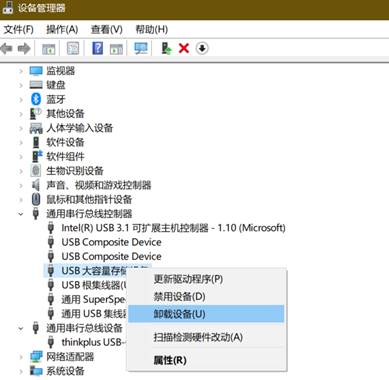Select the thinkplus USB device
The width and height of the screenshot is (389, 380).
tap(94, 342)
